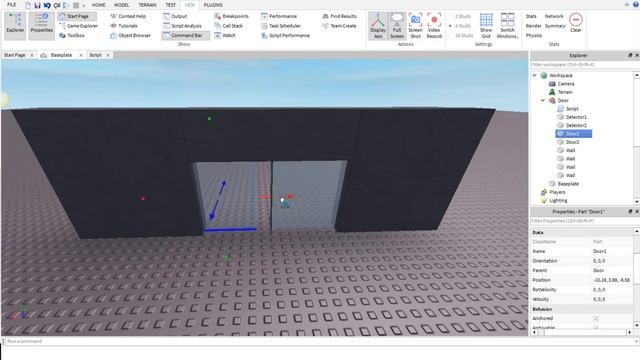Open Game Explorer window
The width and height of the screenshot is (640, 360).
[78, 26]
